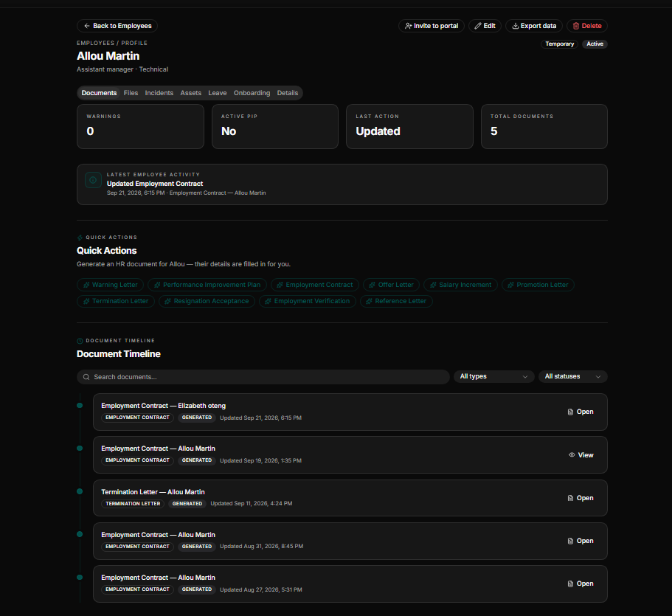The width and height of the screenshot is (672, 616).
Task: Click the sparkle icon on Promotion Letter chip
Action: pyautogui.click(x=510, y=285)
